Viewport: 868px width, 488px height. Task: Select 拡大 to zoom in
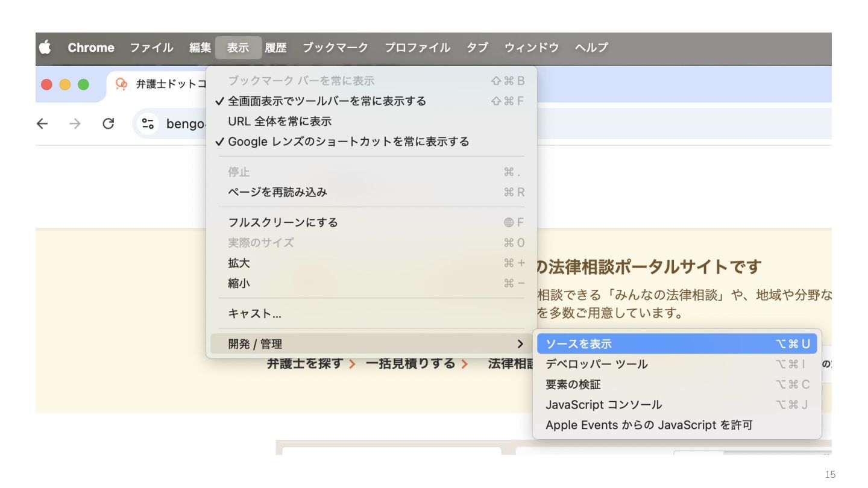click(x=371, y=263)
